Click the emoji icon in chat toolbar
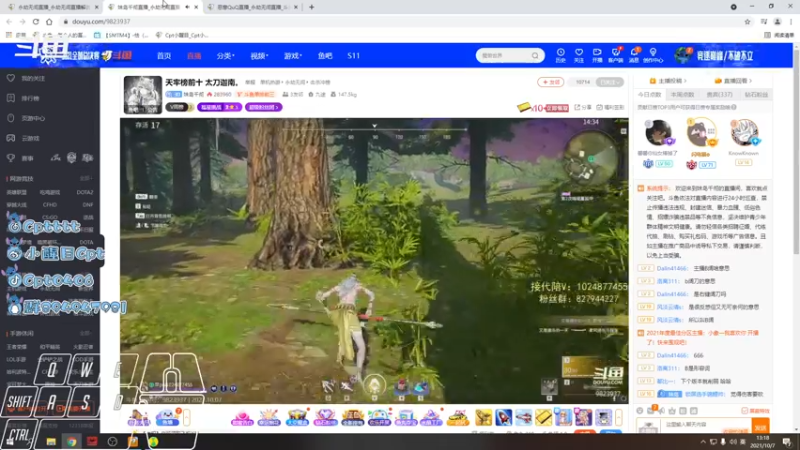 [640, 410]
